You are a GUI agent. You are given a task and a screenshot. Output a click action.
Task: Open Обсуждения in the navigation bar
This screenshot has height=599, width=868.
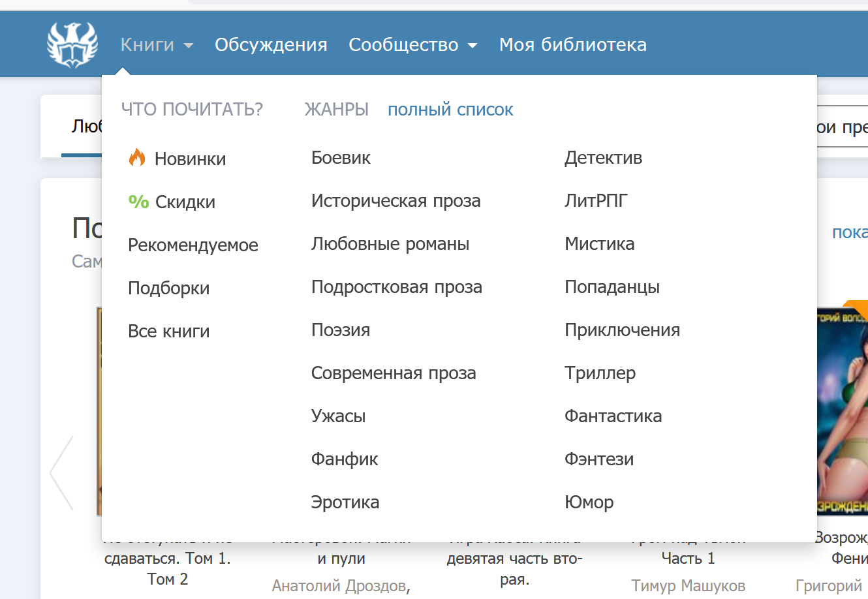point(271,45)
